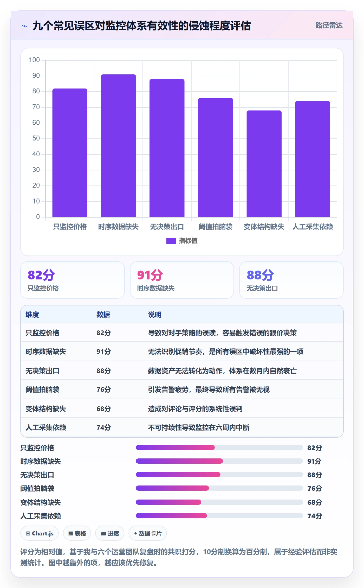Click the 数据 column header

[103, 315]
